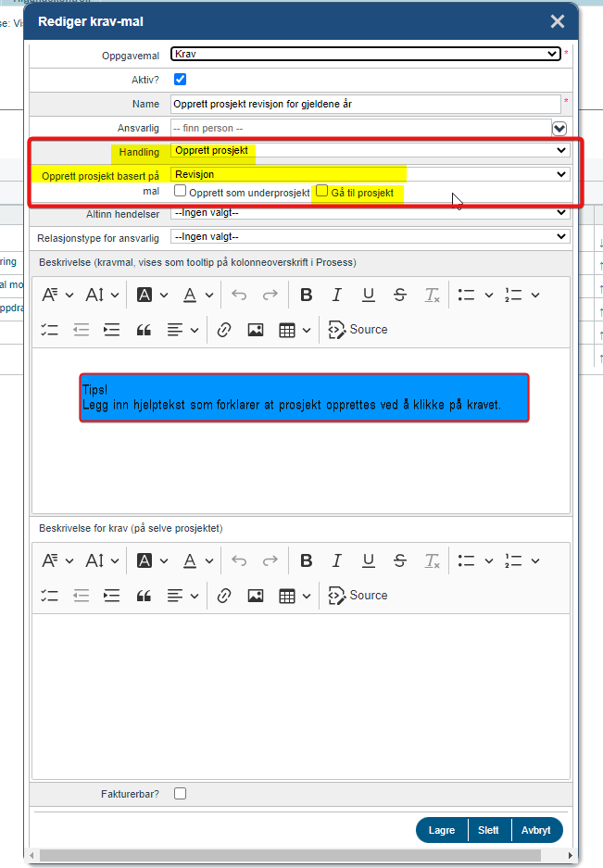The height and width of the screenshot is (868, 603).
Task: Uncheck the Aktiv? checkbox
Action: coord(181,80)
